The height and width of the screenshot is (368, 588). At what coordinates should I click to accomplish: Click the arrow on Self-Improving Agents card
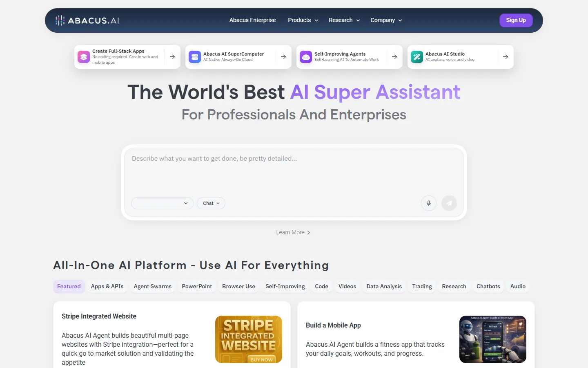click(x=394, y=57)
